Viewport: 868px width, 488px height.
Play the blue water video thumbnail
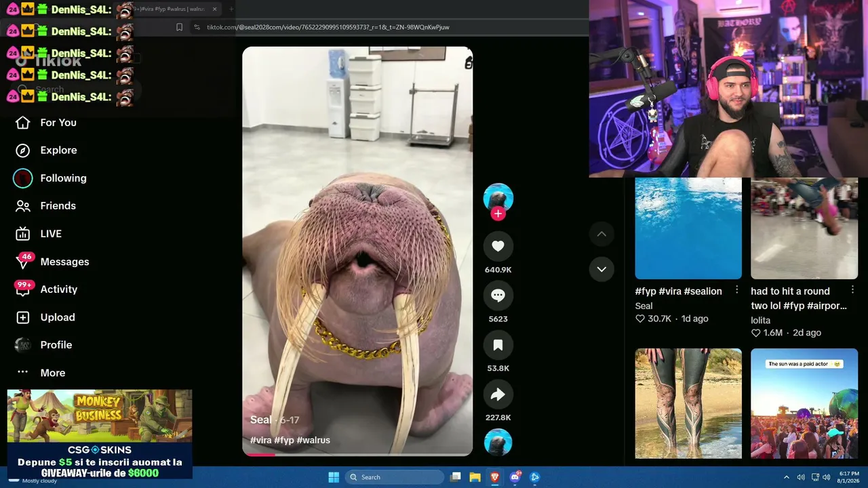coord(688,228)
